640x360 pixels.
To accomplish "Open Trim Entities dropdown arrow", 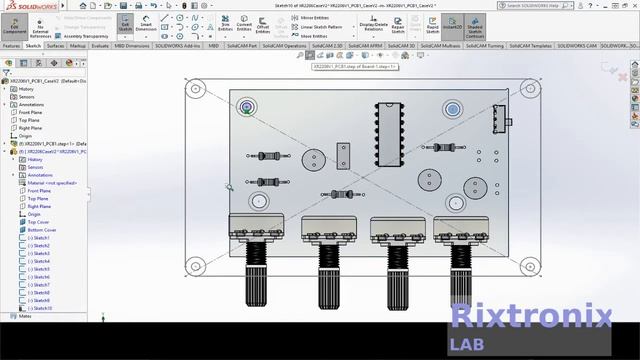I will tap(225, 37).
